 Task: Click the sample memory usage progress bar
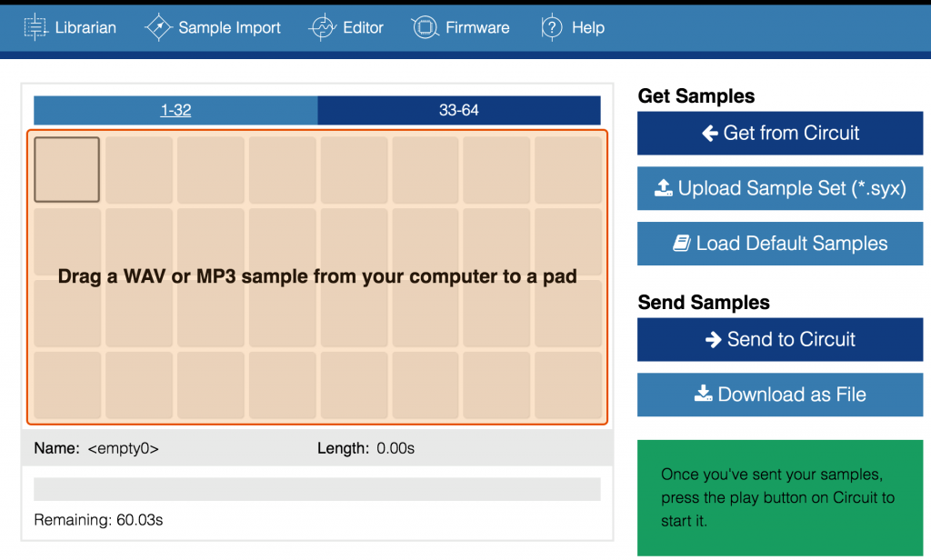[x=316, y=489]
